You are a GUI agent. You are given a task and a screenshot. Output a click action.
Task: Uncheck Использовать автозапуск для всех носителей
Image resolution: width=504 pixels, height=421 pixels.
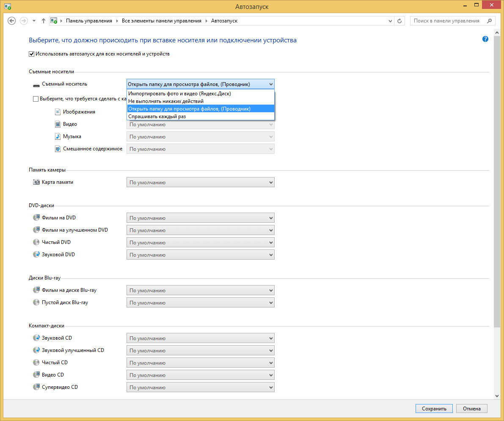(32, 54)
